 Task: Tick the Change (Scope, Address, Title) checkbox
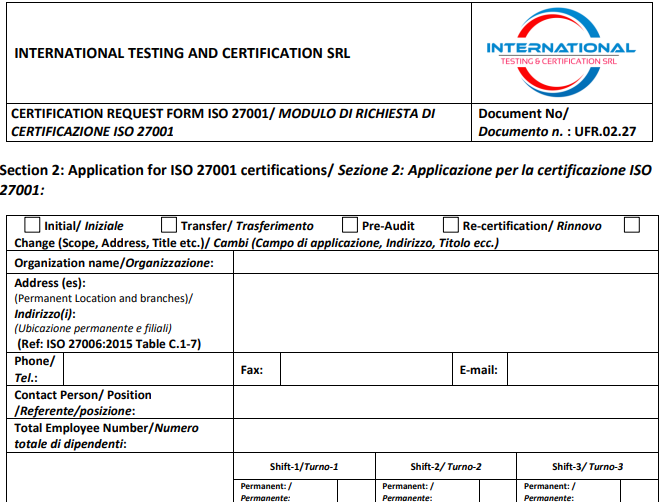(632, 225)
